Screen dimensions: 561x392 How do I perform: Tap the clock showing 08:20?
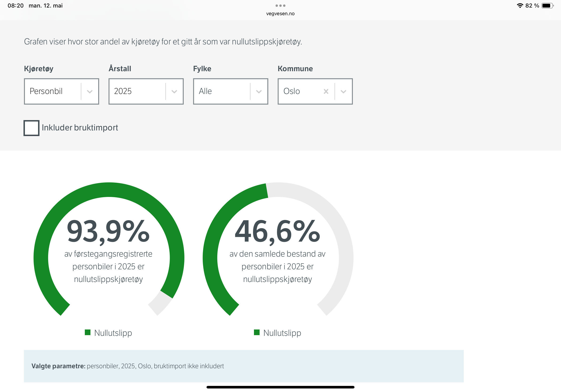16,6
